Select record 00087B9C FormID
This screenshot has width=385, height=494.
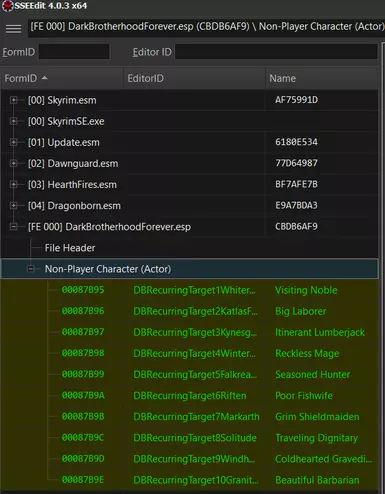pyautogui.click(x=83, y=438)
